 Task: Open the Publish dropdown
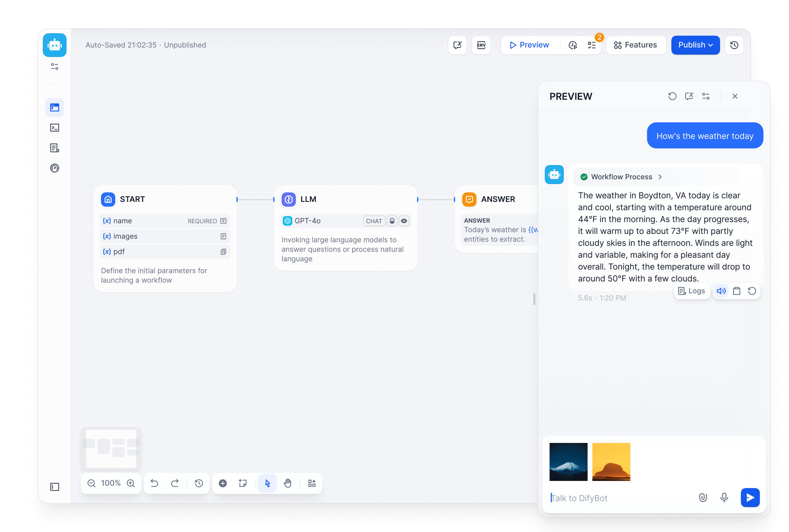click(696, 45)
